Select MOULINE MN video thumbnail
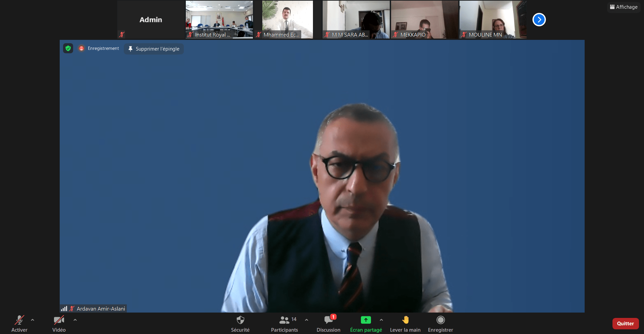 tap(493, 19)
